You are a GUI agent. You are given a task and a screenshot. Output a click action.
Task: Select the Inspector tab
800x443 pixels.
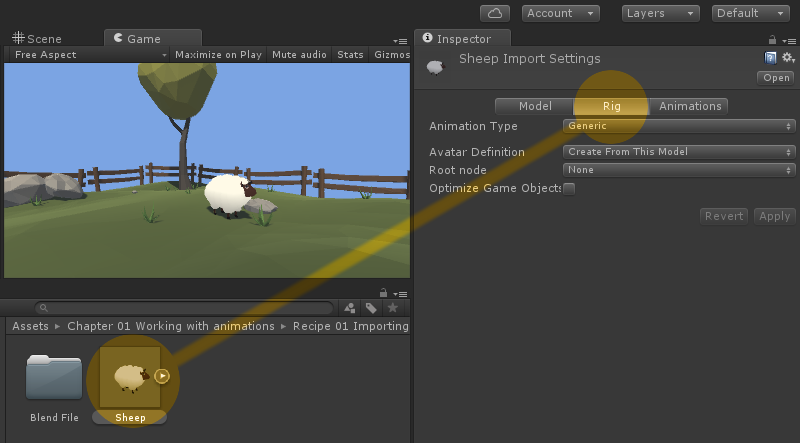pos(462,38)
